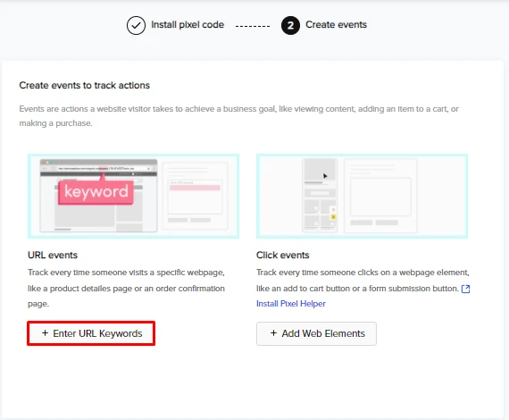
Task: Click the completed checkmark step icon
Action: point(136,25)
